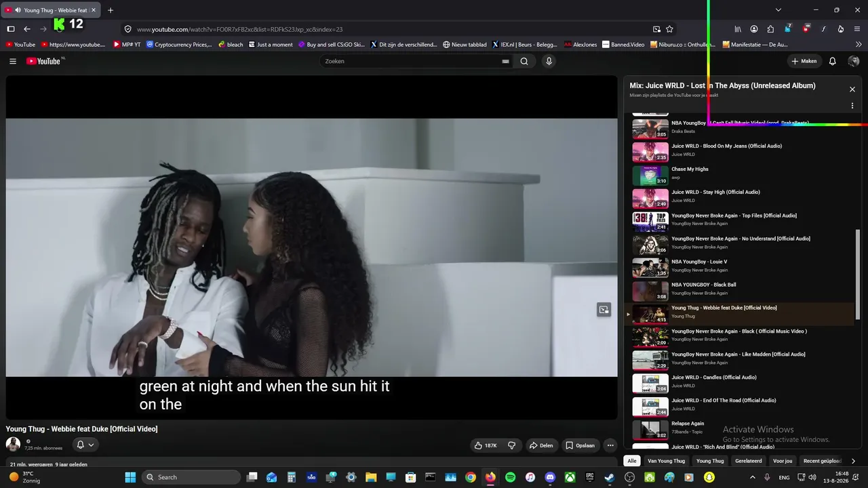The height and width of the screenshot is (488, 868).
Task: Open the sidebar toggle in browser toolbar
Action: tap(11, 29)
